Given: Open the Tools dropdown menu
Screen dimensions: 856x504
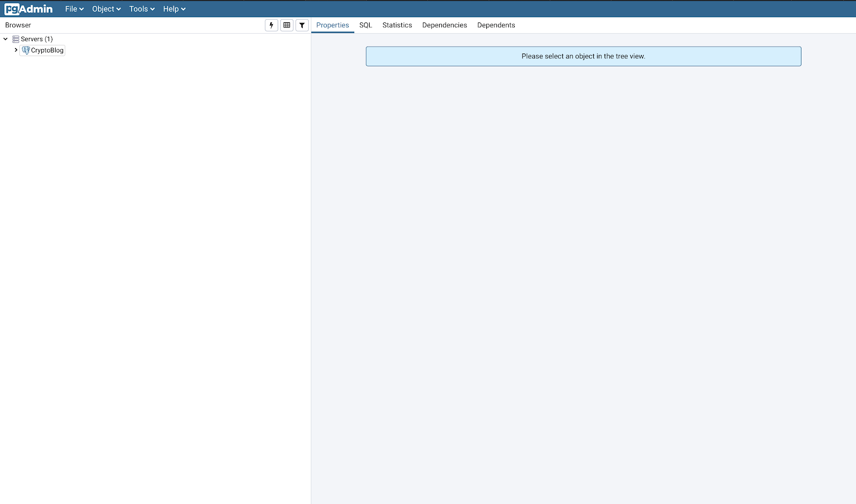Looking at the screenshot, I should 142,9.
